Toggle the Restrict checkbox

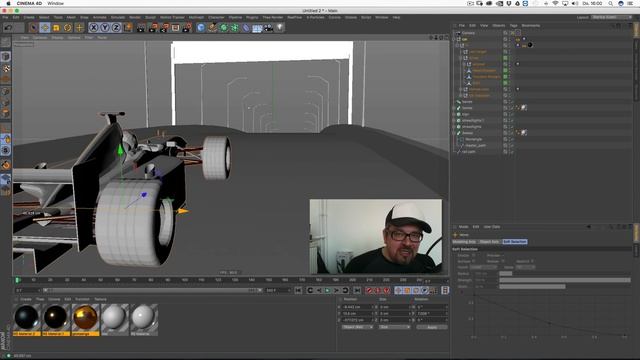(532, 261)
